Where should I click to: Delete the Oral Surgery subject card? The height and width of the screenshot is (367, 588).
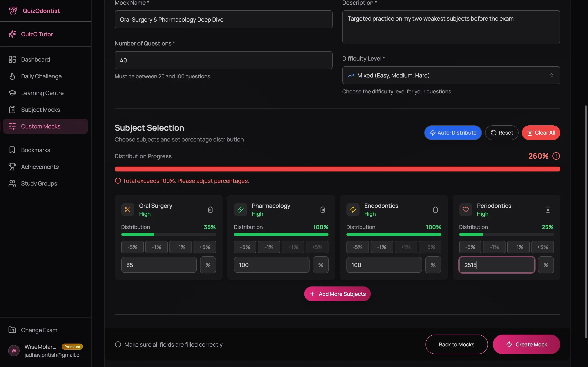pos(210,209)
